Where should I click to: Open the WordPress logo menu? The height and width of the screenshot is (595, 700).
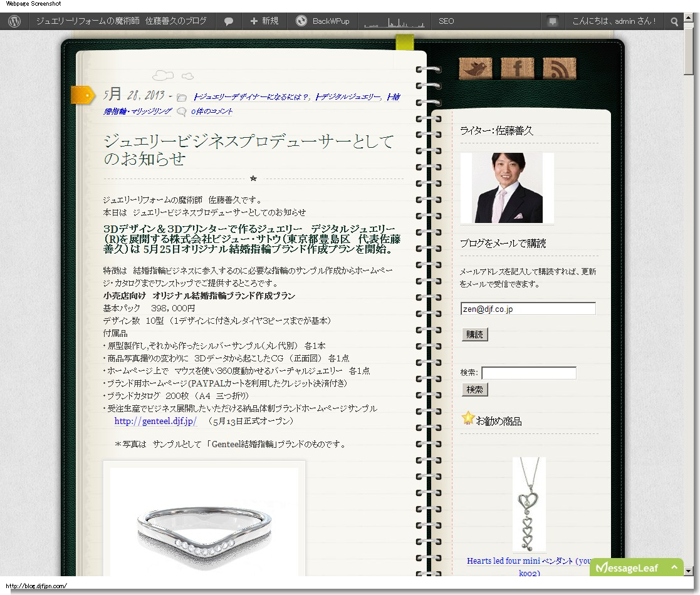[x=14, y=21]
